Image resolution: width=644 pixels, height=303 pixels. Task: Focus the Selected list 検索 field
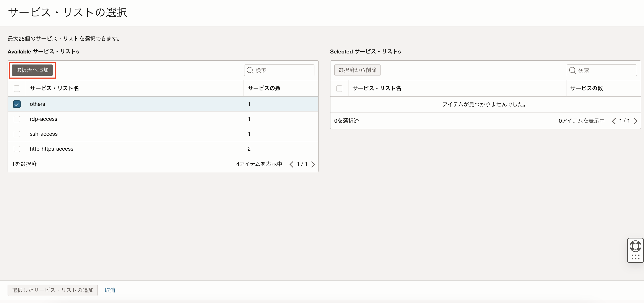[602, 70]
